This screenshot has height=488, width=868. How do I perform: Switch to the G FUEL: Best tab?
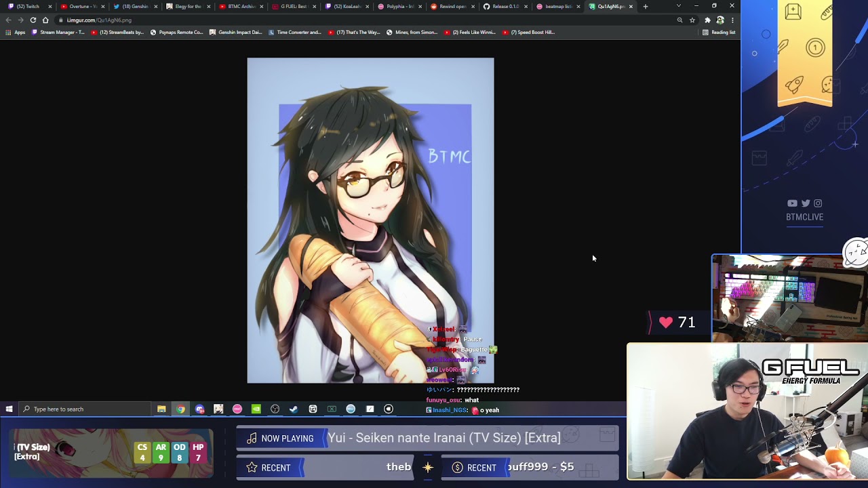pyautogui.click(x=293, y=7)
